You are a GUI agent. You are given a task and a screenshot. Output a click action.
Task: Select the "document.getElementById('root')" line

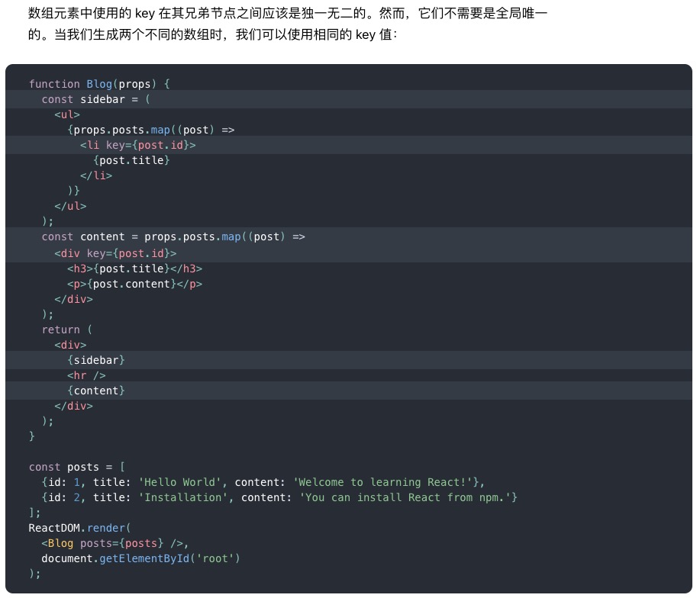[140, 558]
